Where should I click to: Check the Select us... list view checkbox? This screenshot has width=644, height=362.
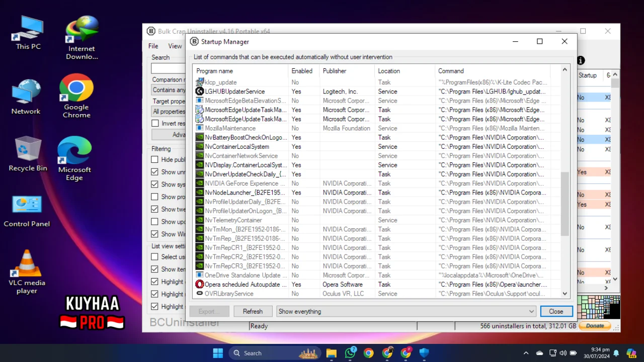tap(155, 256)
